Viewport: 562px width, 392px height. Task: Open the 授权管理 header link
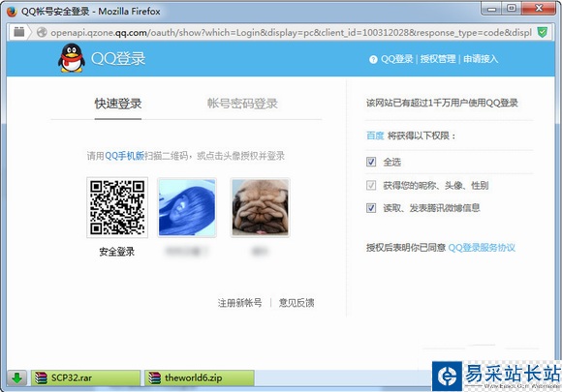[x=438, y=59]
